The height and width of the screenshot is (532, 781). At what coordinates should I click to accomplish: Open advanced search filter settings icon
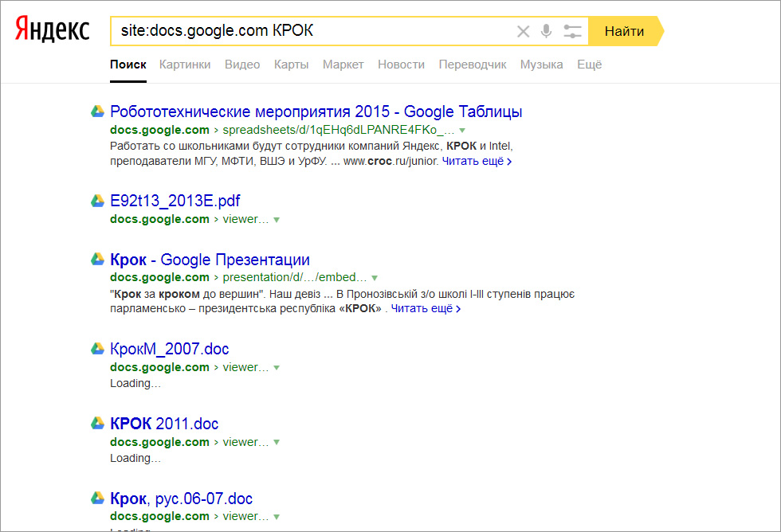point(572,32)
